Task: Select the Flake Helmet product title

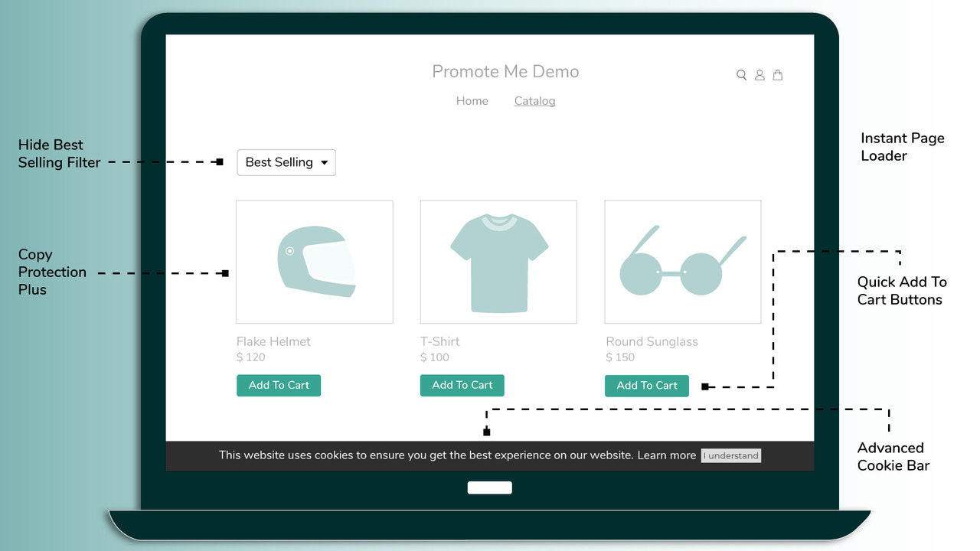Action: pos(273,341)
